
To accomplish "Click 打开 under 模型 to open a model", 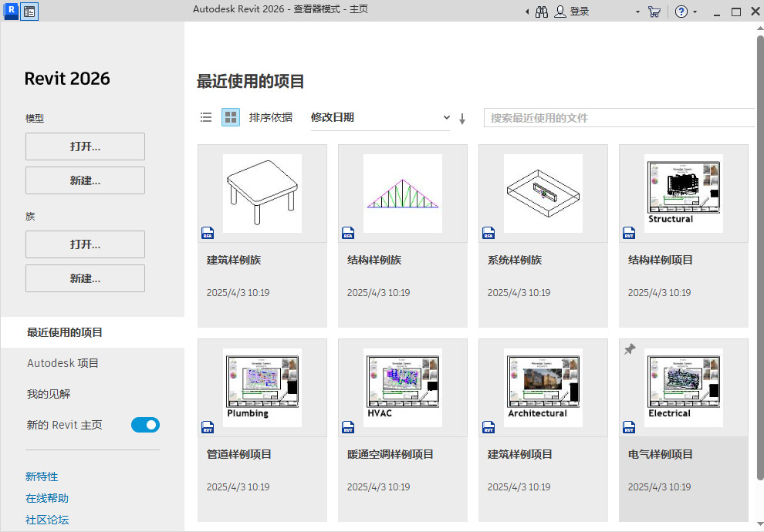I will point(85,146).
